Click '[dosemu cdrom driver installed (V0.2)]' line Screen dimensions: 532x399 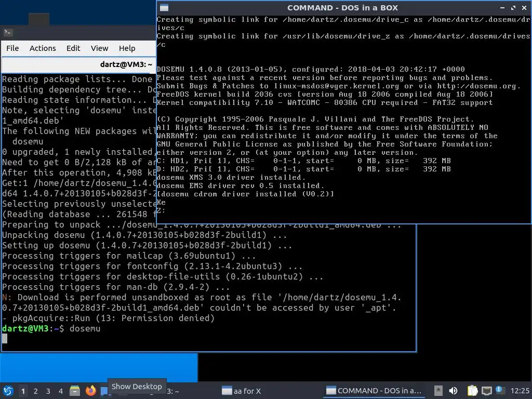pos(245,194)
